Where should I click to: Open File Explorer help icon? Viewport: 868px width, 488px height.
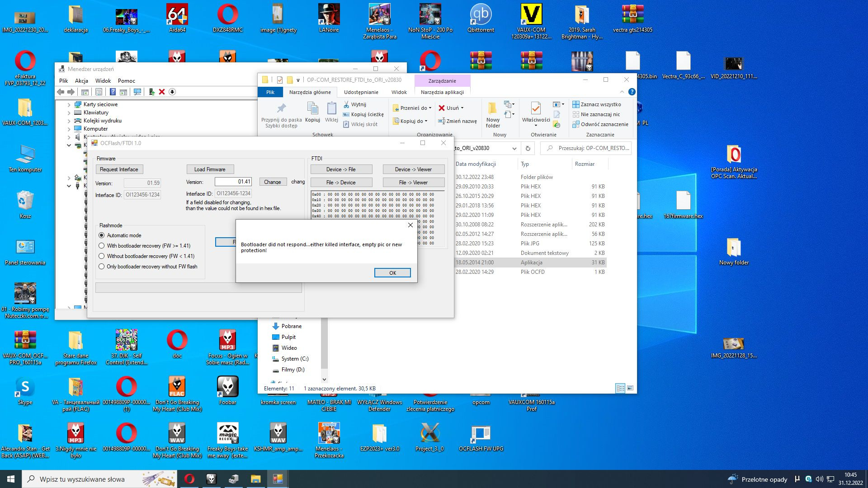[632, 92]
